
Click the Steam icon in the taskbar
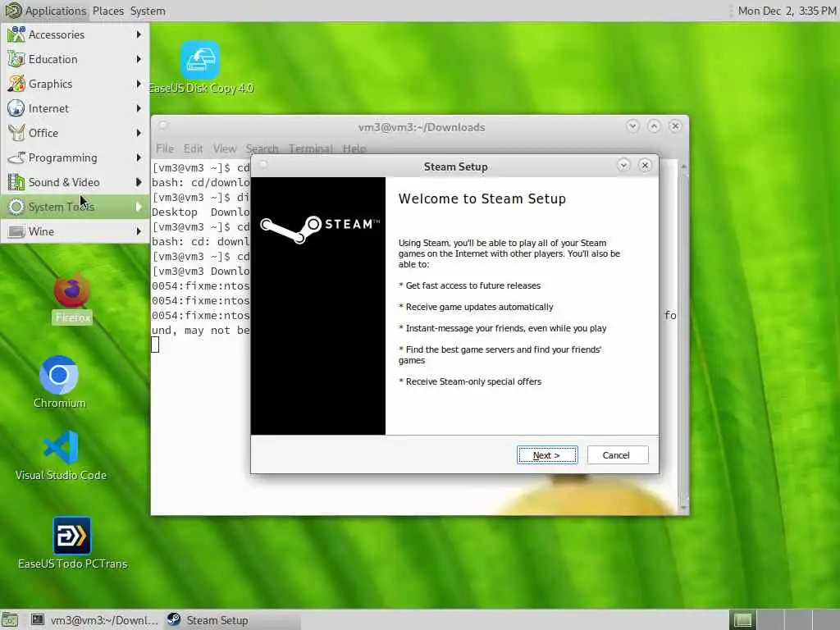click(174, 620)
